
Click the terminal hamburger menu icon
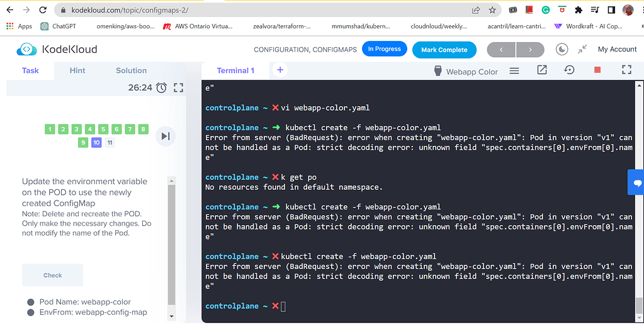point(514,71)
